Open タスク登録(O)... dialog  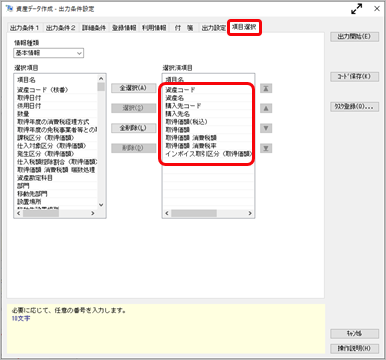click(x=354, y=107)
